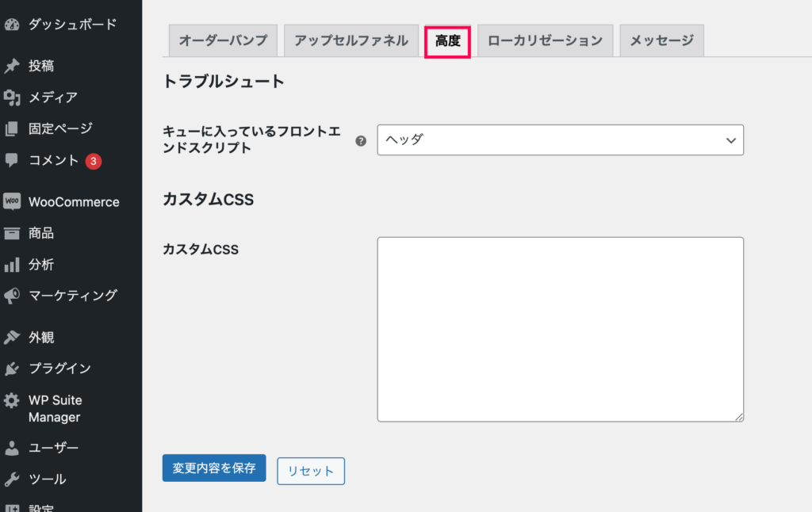
Task: Select the 固定ページ pages icon
Action: coord(11,128)
